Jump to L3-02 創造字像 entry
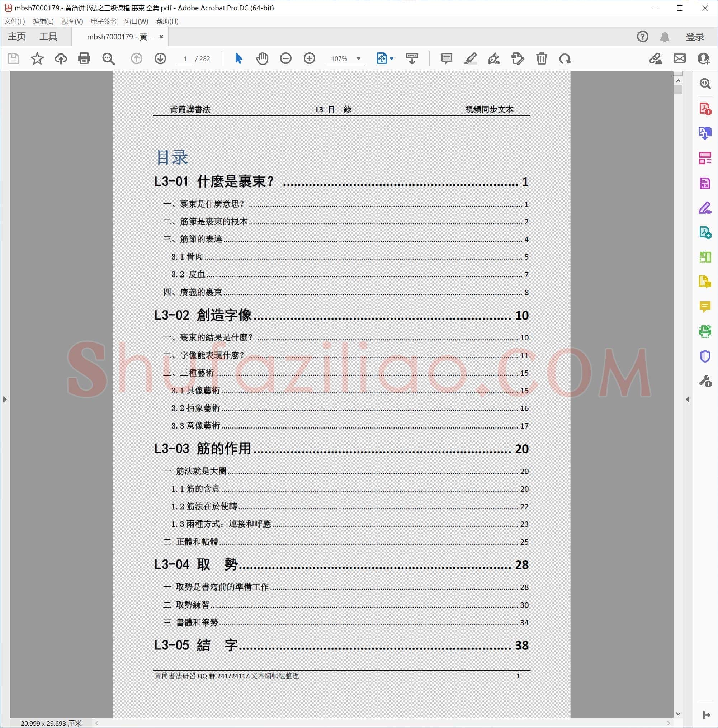Screen dimensions: 718x728 click(x=341, y=315)
